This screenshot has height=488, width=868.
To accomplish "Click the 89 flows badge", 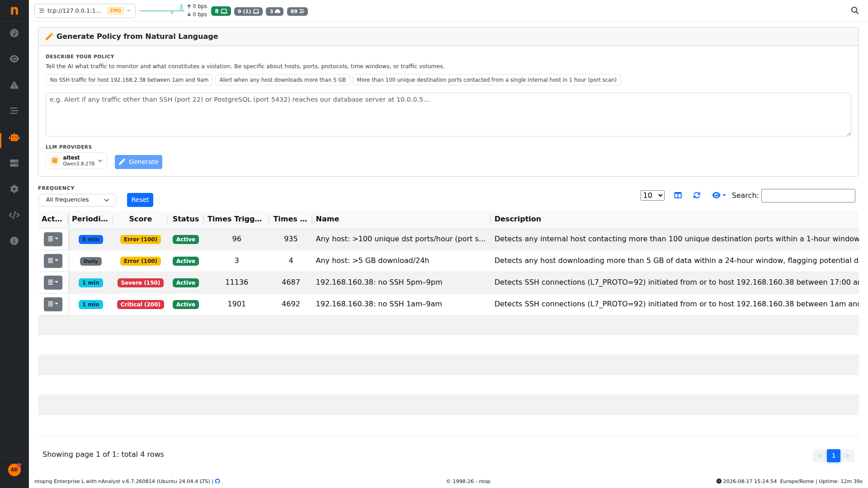I will point(297,11).
